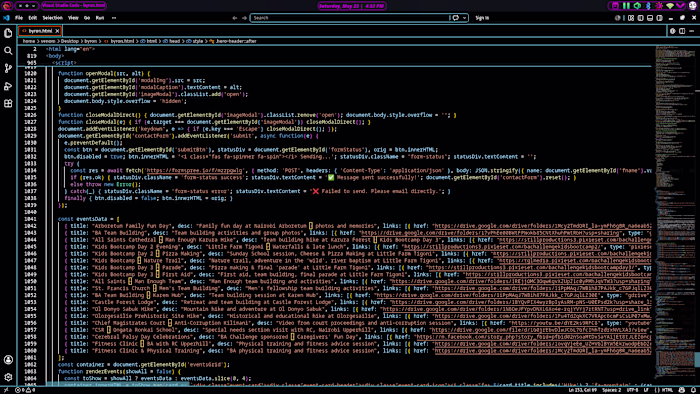Open notifications bell in status bar
The image size is (700, 394).
click(x=693, y=390)
